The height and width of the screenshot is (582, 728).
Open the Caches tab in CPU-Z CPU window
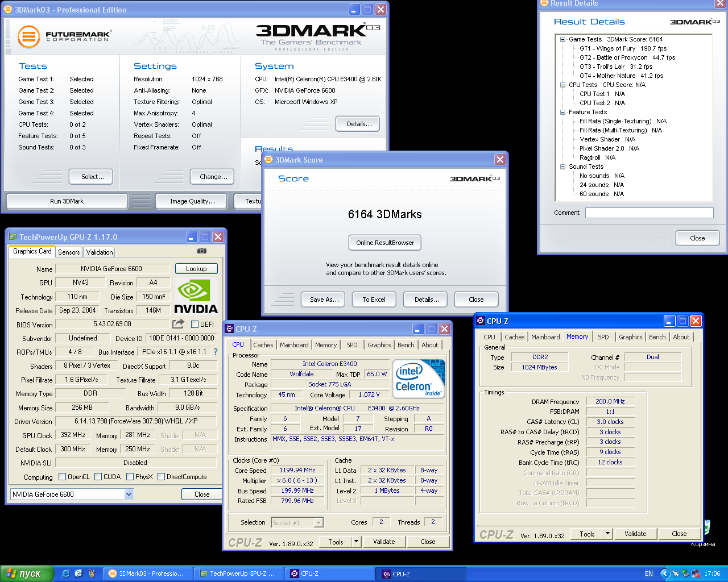[x=263, y=345]
